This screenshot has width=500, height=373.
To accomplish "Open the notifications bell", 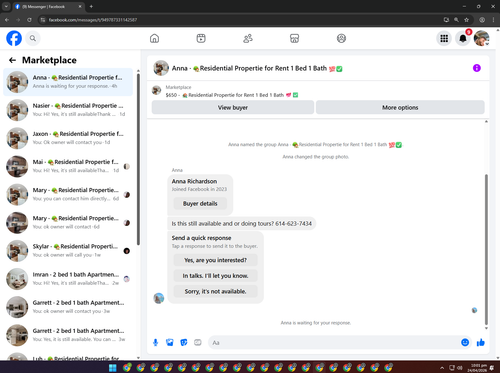I will pos(463,38).
